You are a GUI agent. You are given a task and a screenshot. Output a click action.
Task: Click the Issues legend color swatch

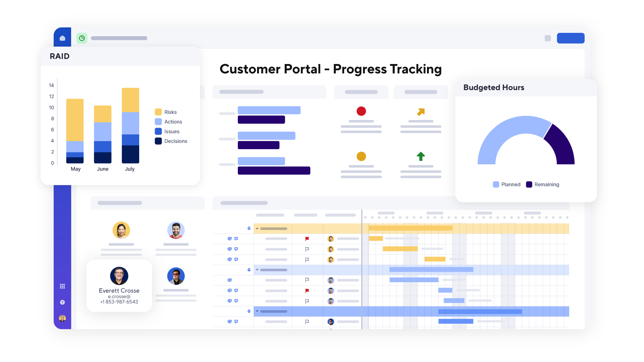[x=158, y=131]
